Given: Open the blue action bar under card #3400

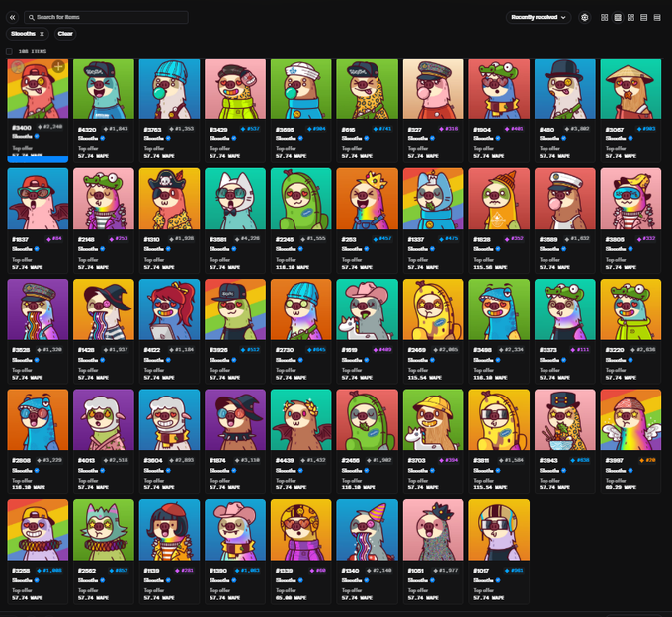Looking at the screenshot, I should coord(38,159).
